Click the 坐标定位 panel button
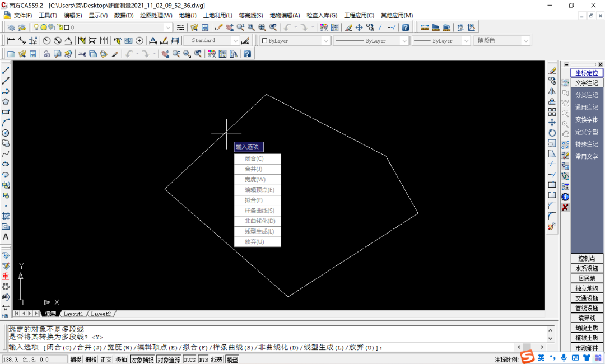605x364 pixels. coord(587,73)
